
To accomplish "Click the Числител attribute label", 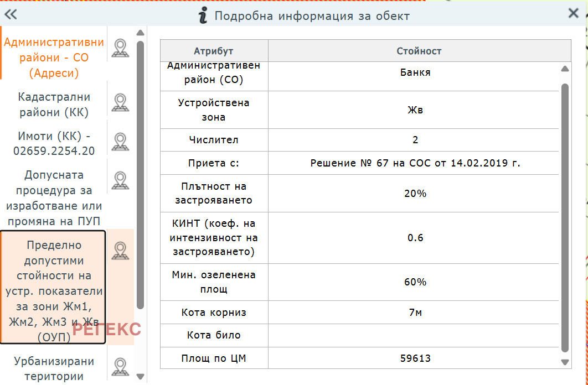I will coord(214,140).
